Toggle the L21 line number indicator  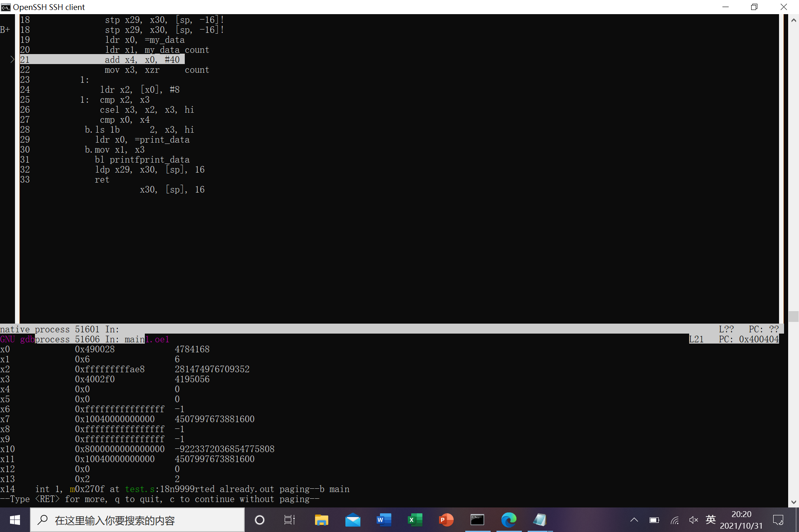[x=697, y=339]
